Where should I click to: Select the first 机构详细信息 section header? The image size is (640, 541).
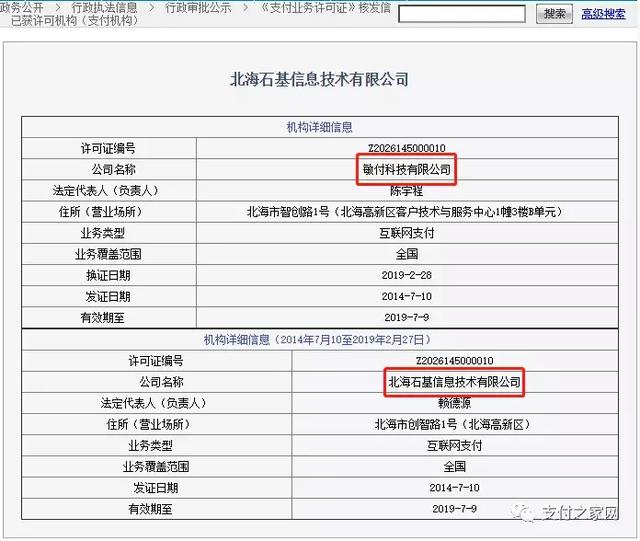(x=320, y=127)
